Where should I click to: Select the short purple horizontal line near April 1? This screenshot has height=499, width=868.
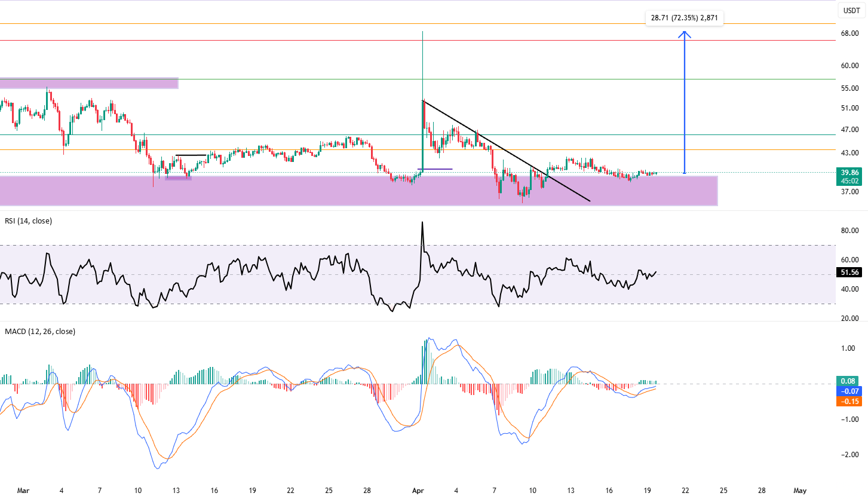[437, 169]
